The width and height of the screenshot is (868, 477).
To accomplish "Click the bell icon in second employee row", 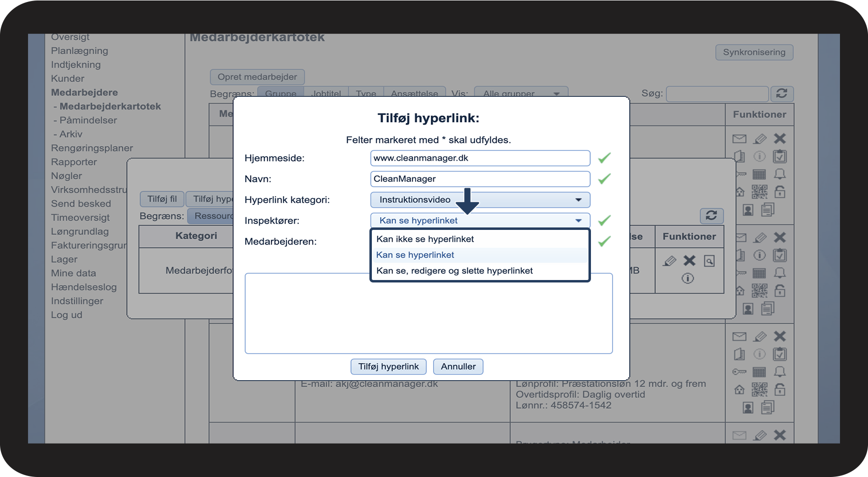I will click(x=780, y=273).
